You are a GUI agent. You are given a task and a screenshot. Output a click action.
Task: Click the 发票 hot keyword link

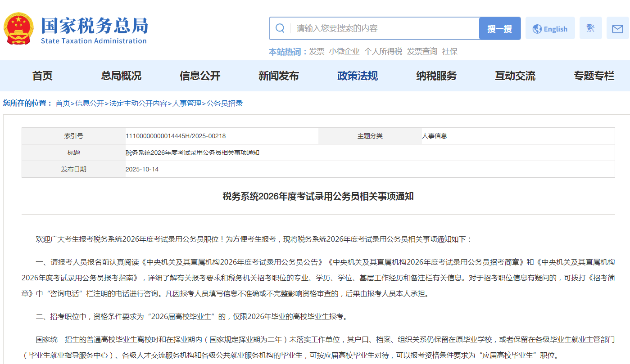click(x=317, y=52)
